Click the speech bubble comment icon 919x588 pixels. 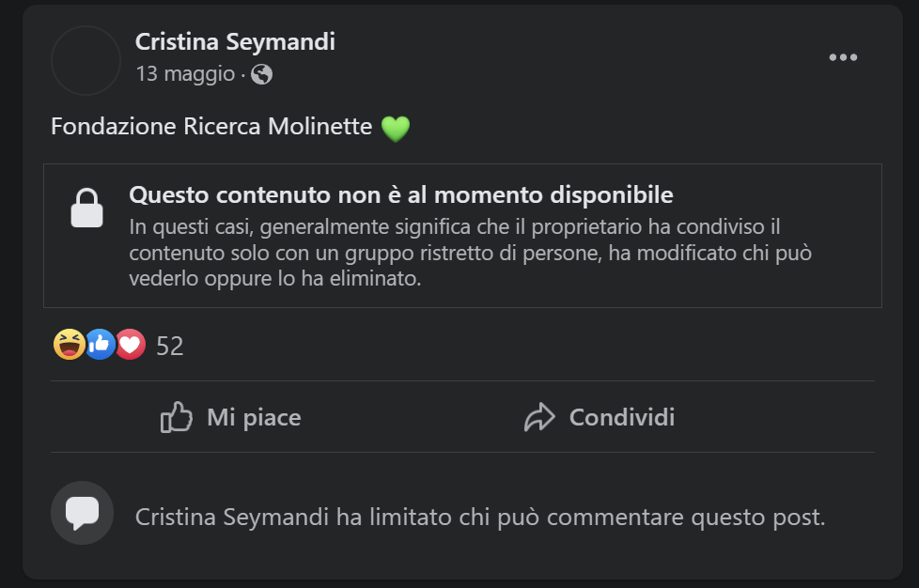[83, 513]
